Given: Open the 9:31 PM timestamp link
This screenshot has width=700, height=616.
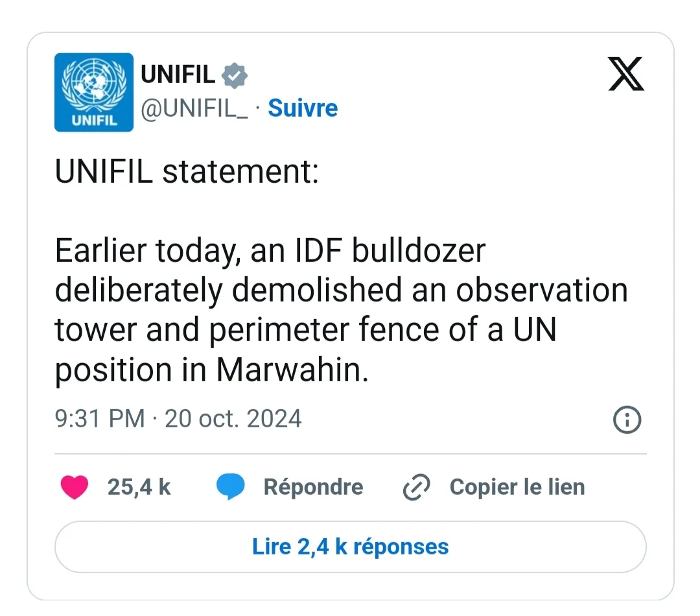Looking at the screenshot, I should pyautogui.click(x=100, y=419).
